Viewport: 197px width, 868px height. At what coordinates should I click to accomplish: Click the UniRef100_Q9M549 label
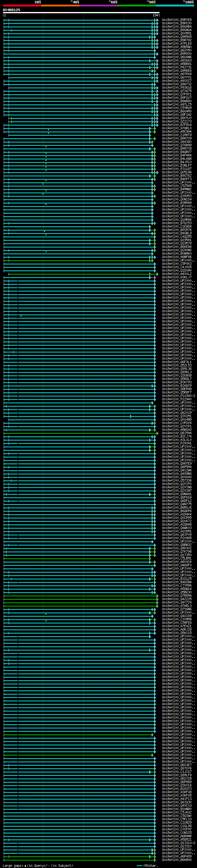pos(177,37)
